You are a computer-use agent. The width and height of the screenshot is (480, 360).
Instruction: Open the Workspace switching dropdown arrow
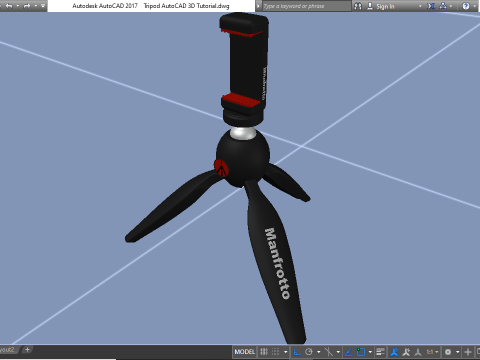click(458, 352)
